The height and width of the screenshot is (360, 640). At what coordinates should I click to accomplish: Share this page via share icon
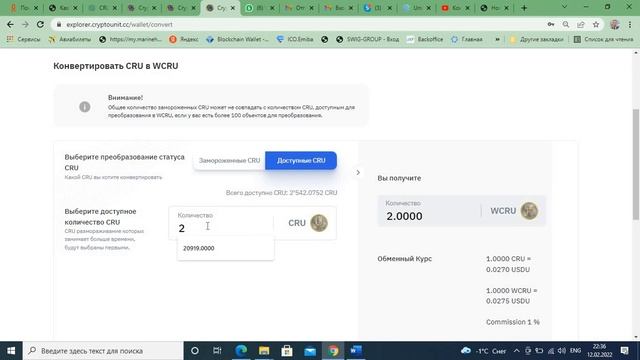(x=580, y=24)
